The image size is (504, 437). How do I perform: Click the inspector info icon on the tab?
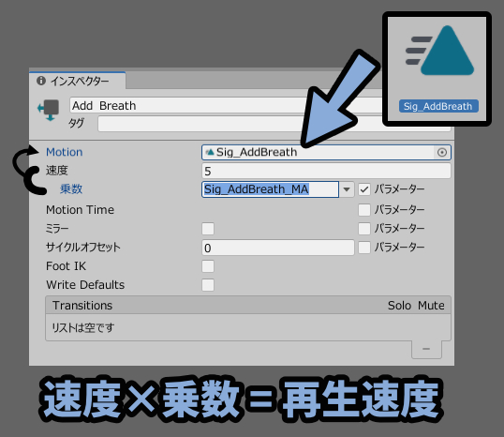point(41,81)
